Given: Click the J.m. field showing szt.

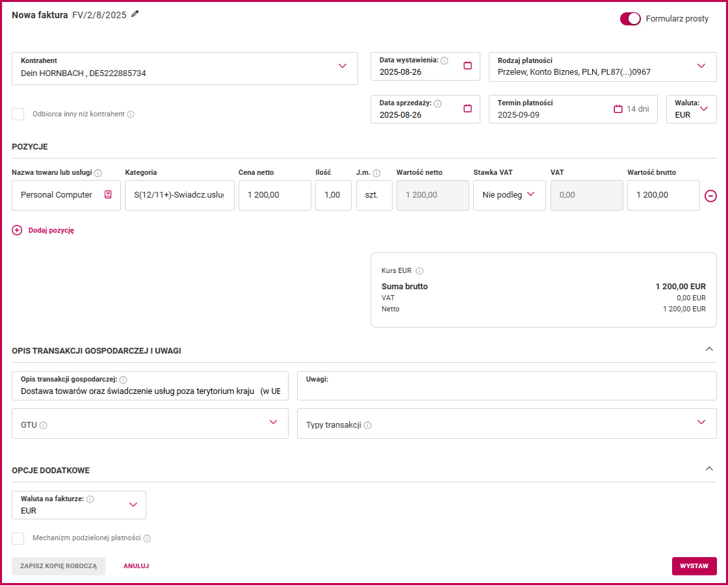Looking at the screenshot, I should [374, 195].
